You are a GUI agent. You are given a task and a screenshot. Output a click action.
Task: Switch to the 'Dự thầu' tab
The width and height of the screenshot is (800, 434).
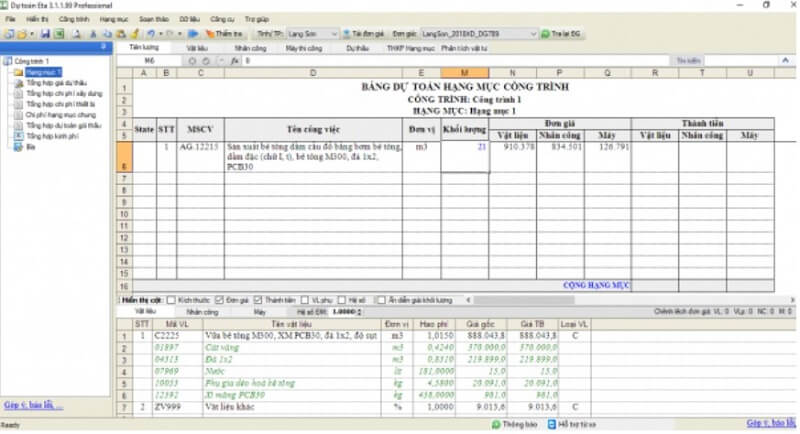357,47
